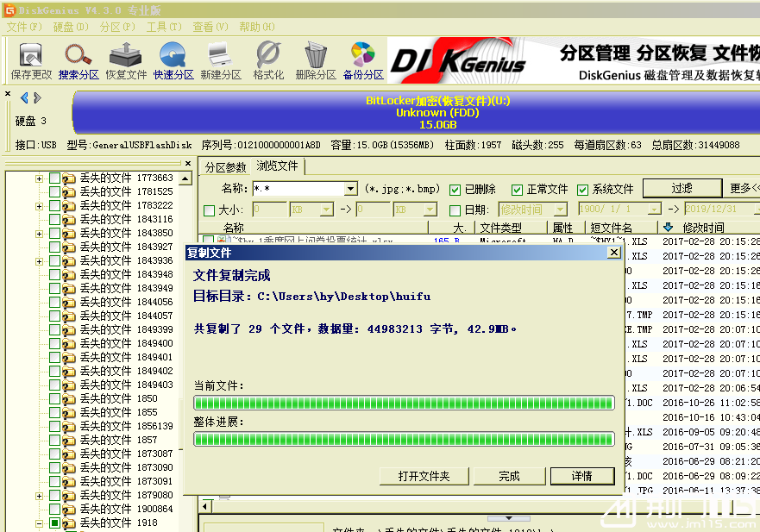Open the 硬盘(D) menu
The image size is (760, 532).
click(x=71, y=27)
